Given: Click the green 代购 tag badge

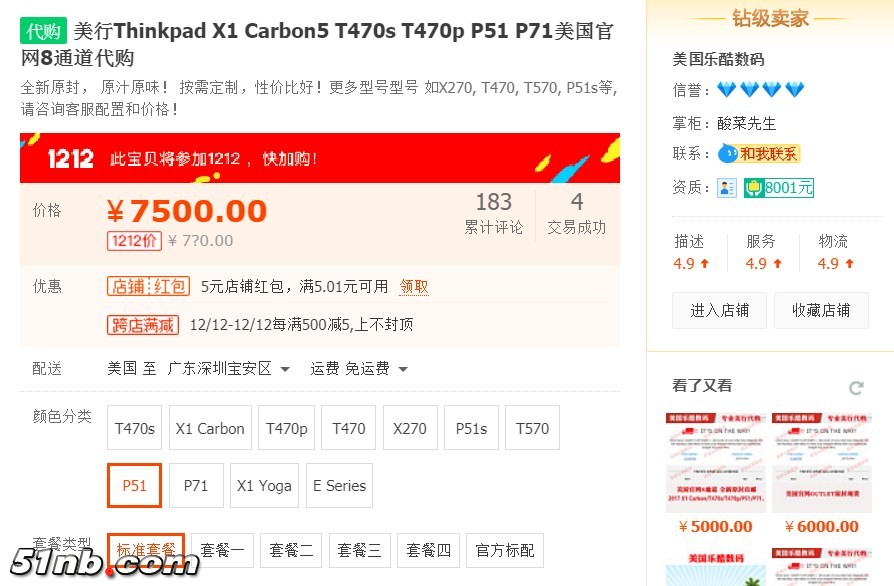Looking at the screenshot, I should 43,31.
